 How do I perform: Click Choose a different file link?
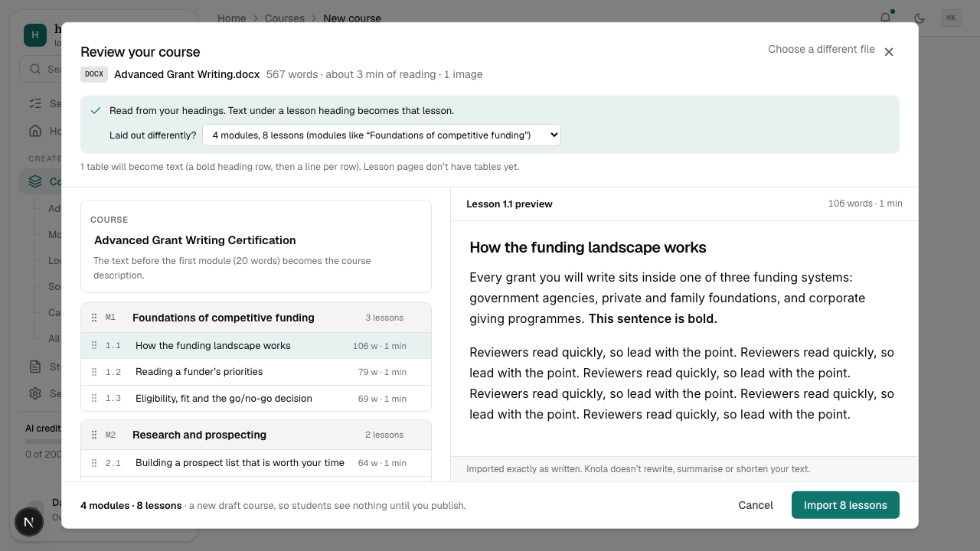822,49
